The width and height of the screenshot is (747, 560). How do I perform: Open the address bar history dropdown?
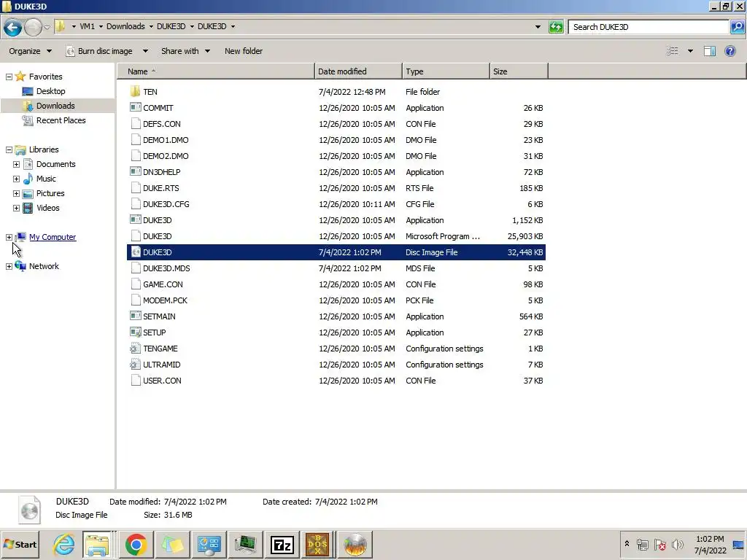538,27
